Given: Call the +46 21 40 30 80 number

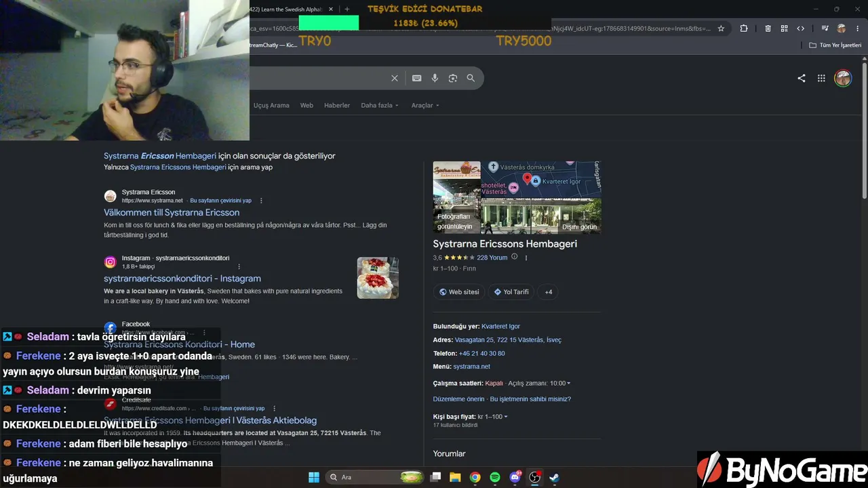Looking at the screenshot, I should tap(482, 353).
